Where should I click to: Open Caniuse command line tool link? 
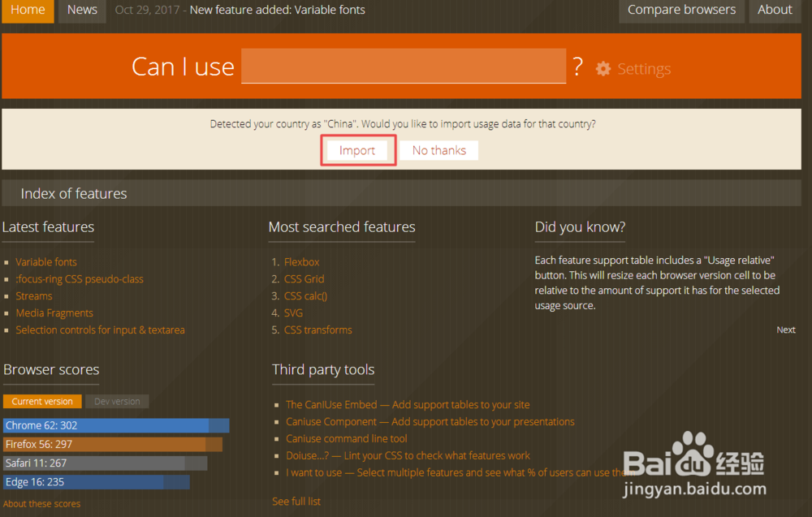pos(347,439)
